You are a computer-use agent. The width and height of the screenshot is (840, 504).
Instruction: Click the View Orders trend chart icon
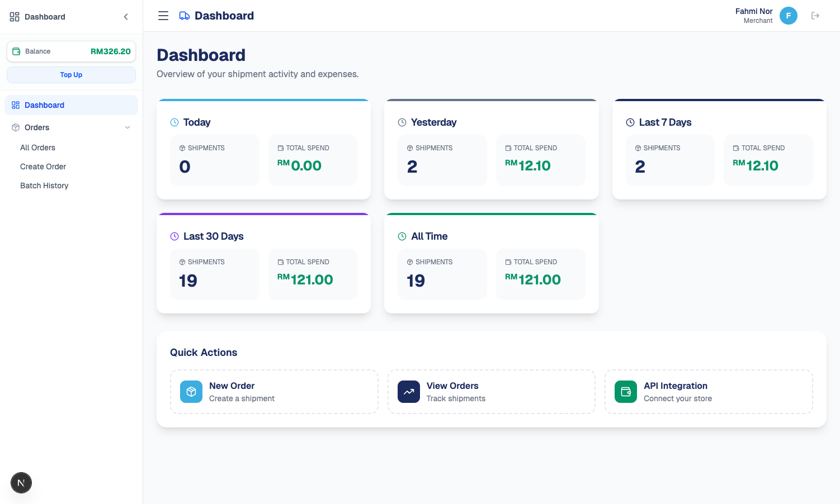pyautogui.click(x=409, y=392)
